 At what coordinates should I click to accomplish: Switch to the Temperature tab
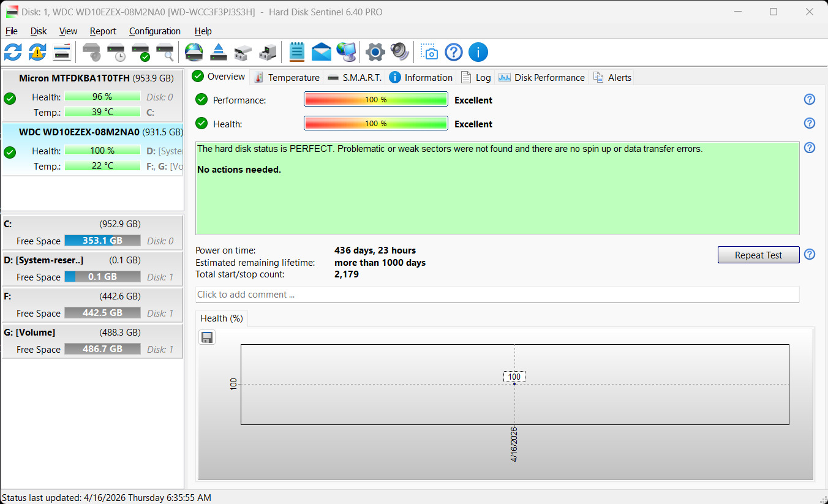pos(287,78)
